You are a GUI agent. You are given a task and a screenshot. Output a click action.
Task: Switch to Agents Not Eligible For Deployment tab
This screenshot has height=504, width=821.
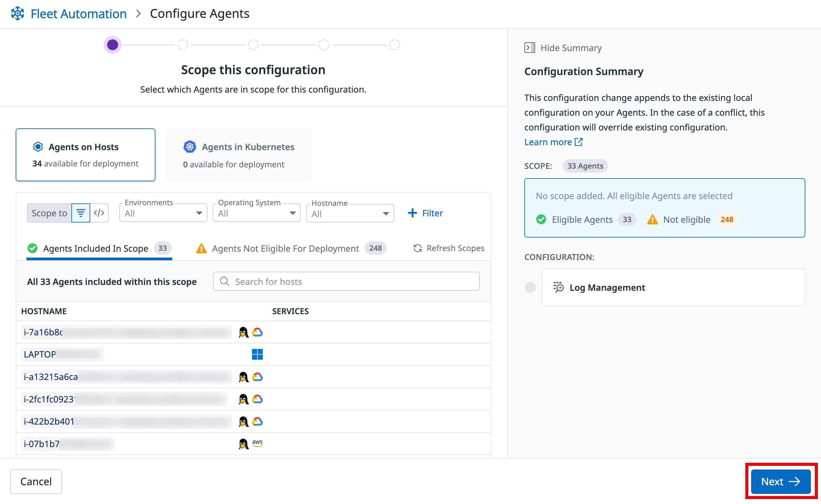(285, 248)
